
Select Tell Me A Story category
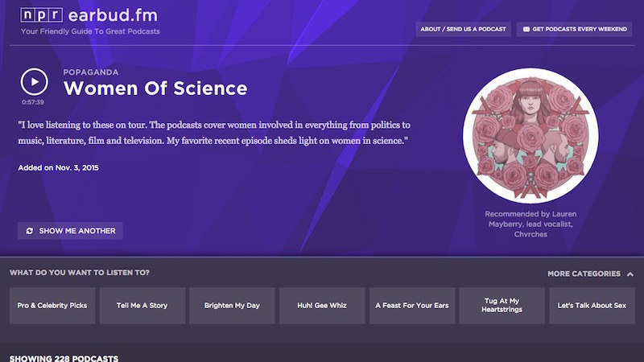pyautogui.click(x=142, y=306)
